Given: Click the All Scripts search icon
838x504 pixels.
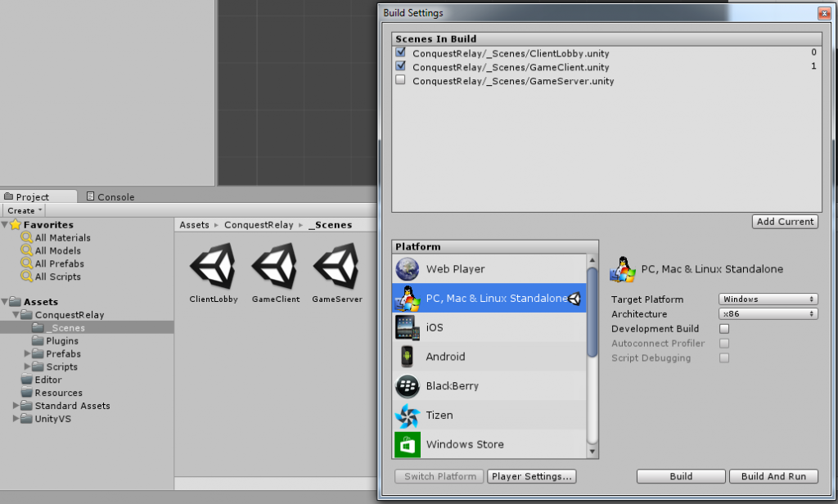Looking at the screenshot, I should pyautogui.click(x=27, y=277).
